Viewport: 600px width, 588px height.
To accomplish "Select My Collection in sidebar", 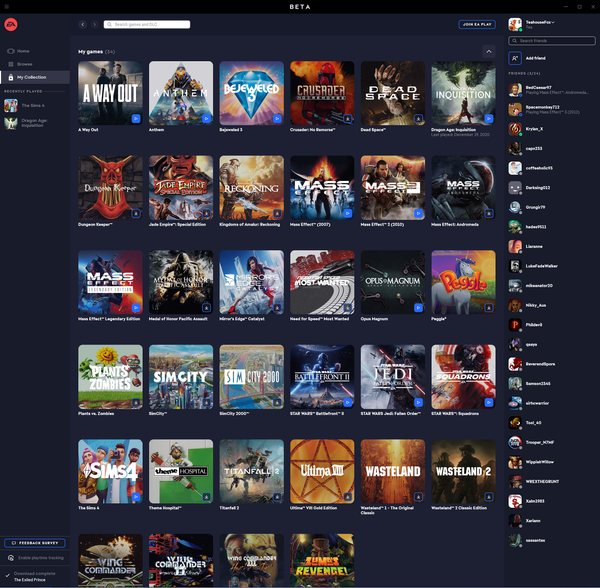I will pos(35,77).
